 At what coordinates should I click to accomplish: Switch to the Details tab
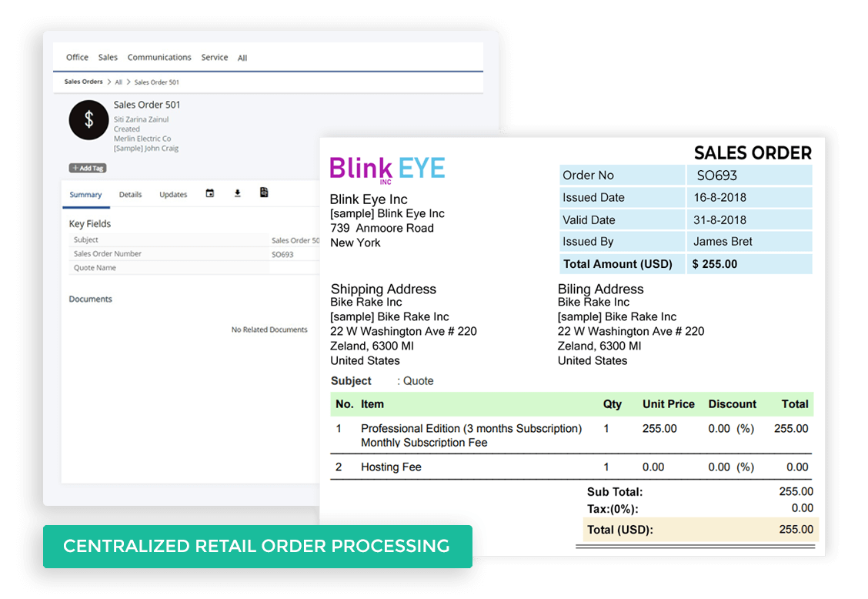[x=131, y=195]
